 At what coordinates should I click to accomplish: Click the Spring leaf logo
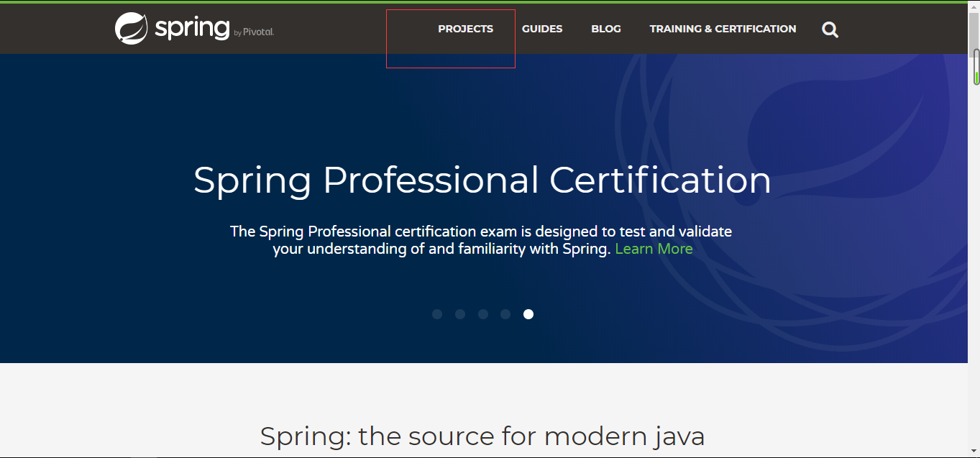132,29
